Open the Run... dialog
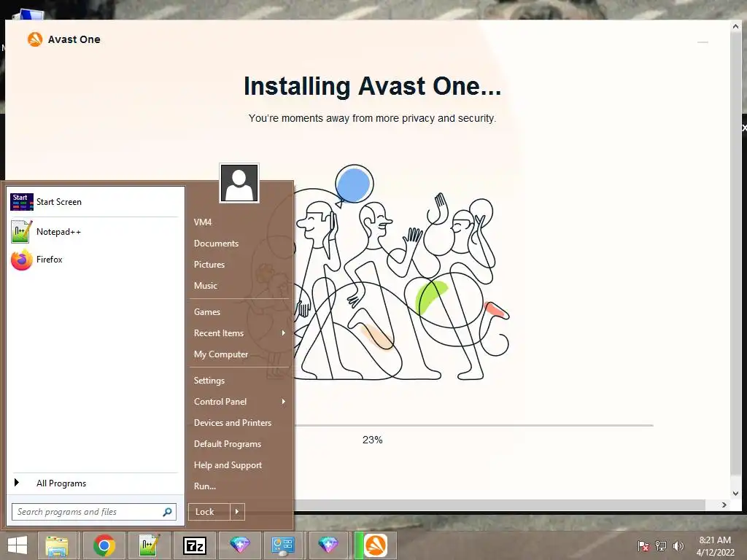 [x=205, y=486]
